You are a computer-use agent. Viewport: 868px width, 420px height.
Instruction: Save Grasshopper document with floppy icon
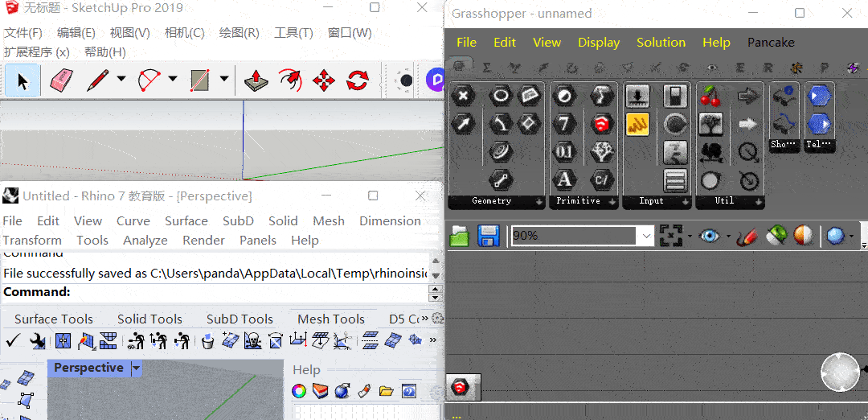tap(489, 236)
